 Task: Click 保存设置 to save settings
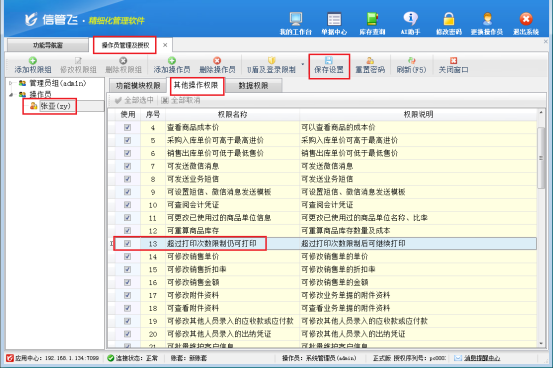(329, 66)
